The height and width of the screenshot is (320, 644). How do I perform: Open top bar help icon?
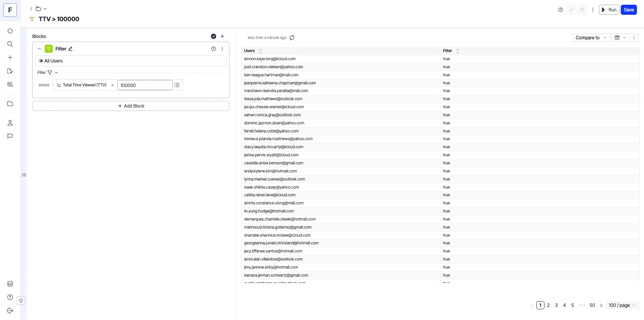pos(561,10)
